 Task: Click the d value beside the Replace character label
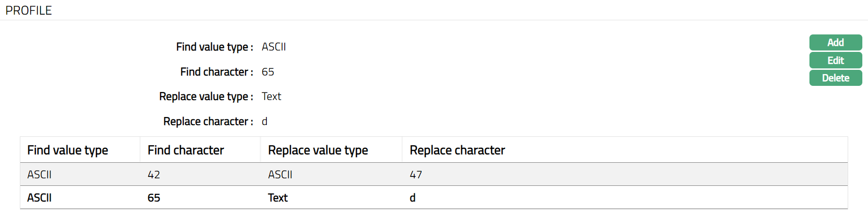click(x=264, y=121)
